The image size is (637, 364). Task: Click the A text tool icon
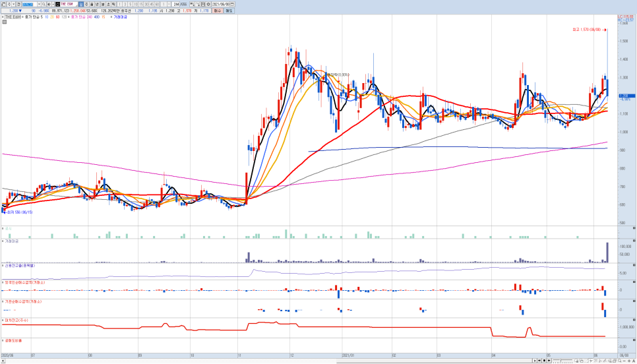pos(634,361)
